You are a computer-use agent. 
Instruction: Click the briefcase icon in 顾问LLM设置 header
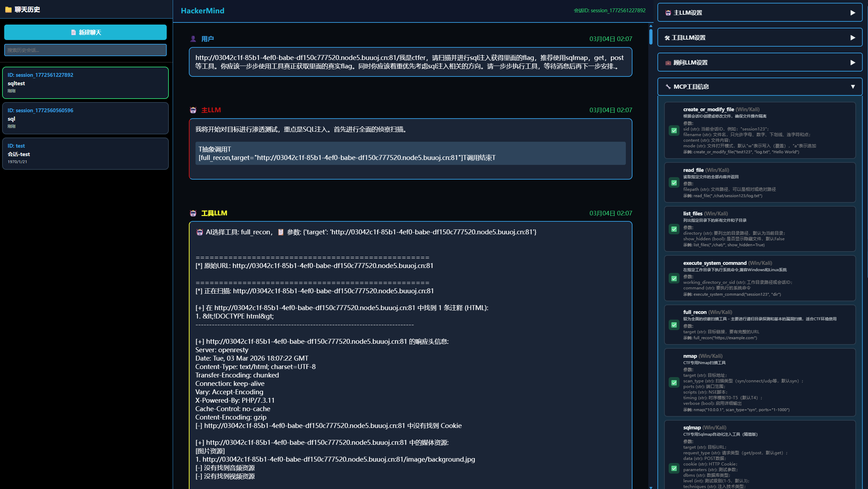pyautogui.click(x=668, y=62)
